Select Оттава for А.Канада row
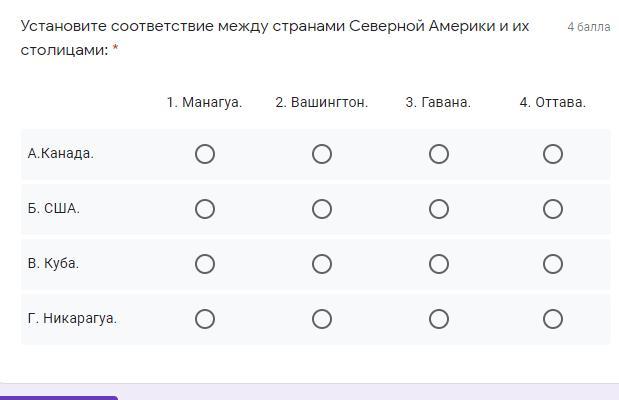The height and width of the screenshot is (400, 619). tap(553, 154)
